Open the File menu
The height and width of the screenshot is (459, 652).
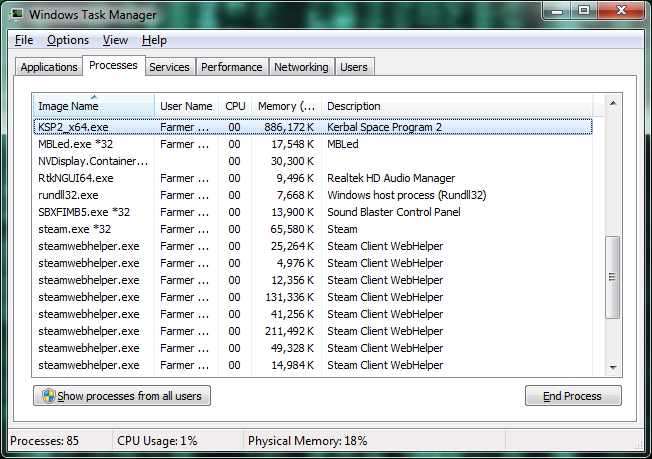click(x=24, y=40)
